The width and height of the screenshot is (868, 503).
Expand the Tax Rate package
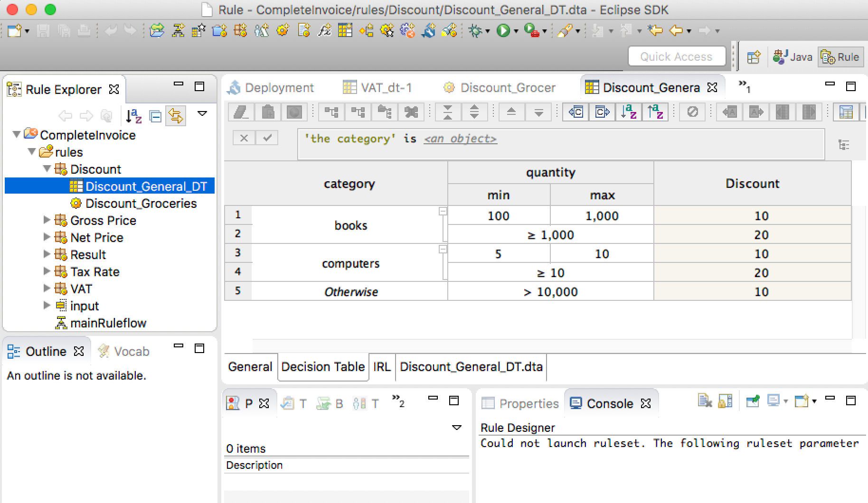[47, 271]
